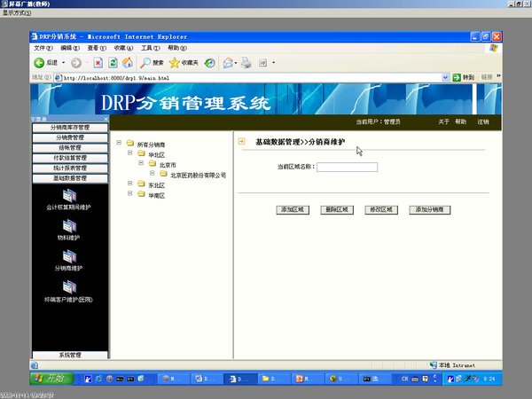
Task: Close the left menu panel with x
Action: (106, 119)
